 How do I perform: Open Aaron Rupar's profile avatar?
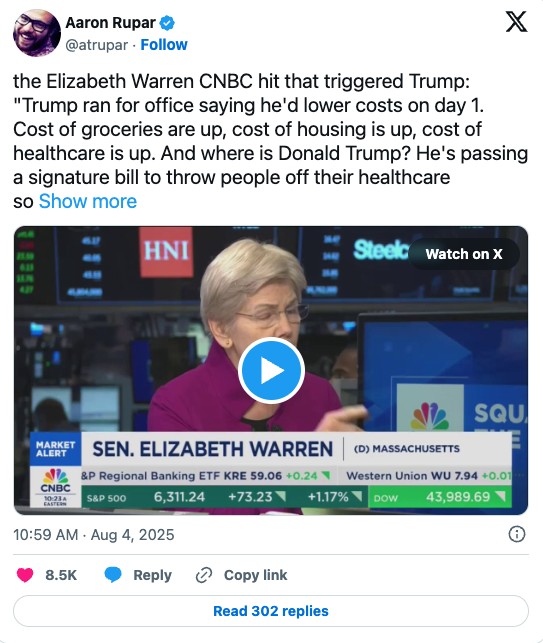(37, 33)
